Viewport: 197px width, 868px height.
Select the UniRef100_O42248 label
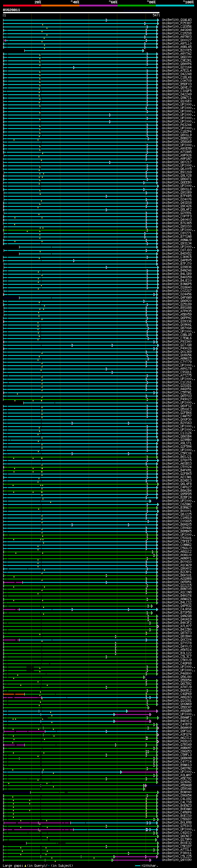[x=177, y=74]
